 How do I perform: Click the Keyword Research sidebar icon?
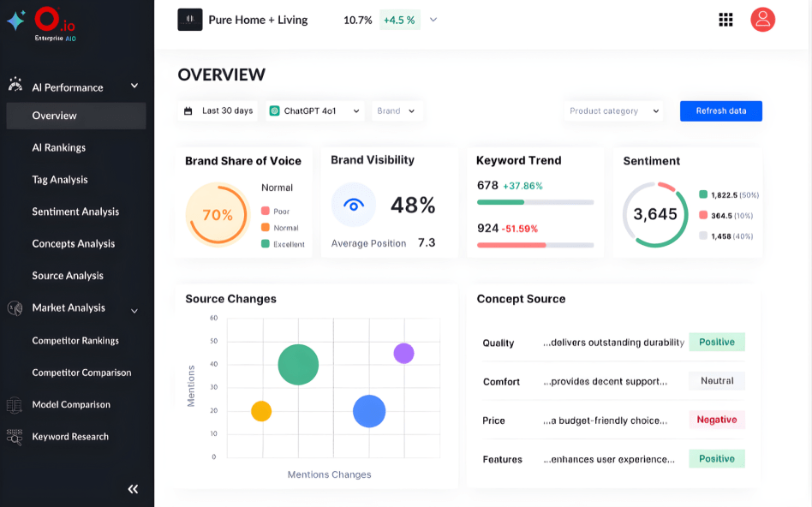(15, 437)
